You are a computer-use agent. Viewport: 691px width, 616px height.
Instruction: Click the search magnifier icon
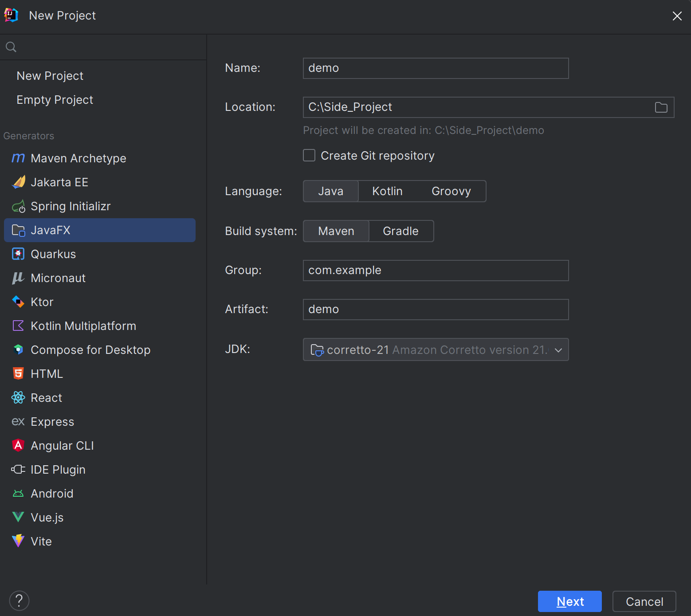[11, 47]
